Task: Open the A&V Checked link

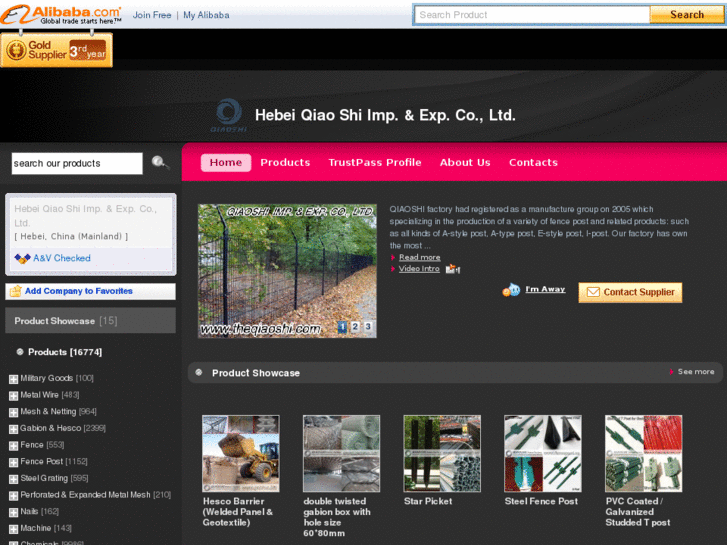Action: [62, 258]
